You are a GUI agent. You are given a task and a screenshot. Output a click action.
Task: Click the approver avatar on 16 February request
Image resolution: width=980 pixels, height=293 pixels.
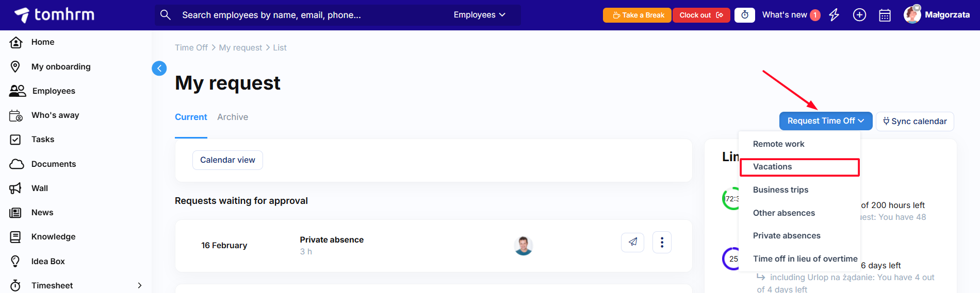pos(523,246)
